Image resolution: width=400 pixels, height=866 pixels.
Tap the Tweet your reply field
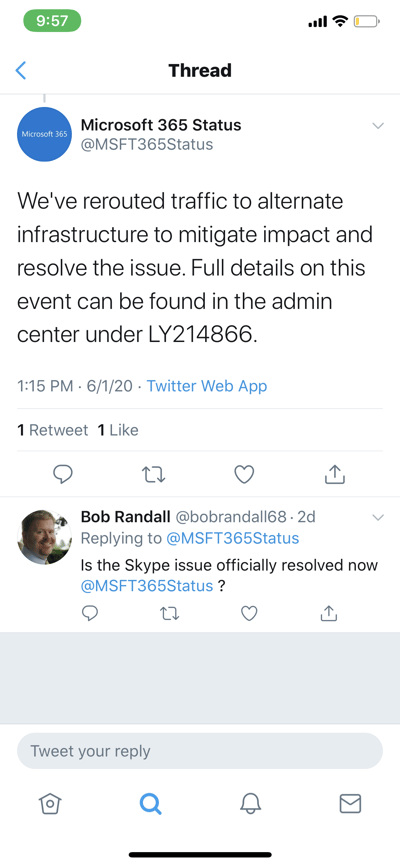(x=200, y=751)
